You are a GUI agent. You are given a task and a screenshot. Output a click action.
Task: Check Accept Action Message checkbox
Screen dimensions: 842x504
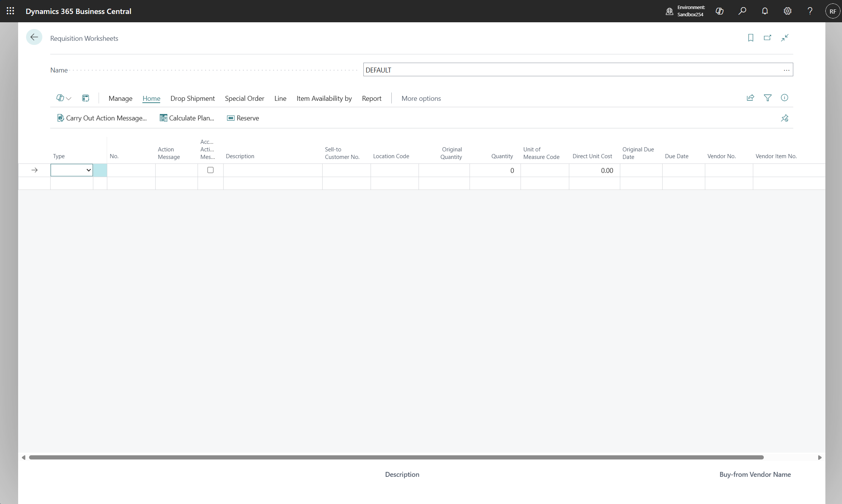(210, 170)
